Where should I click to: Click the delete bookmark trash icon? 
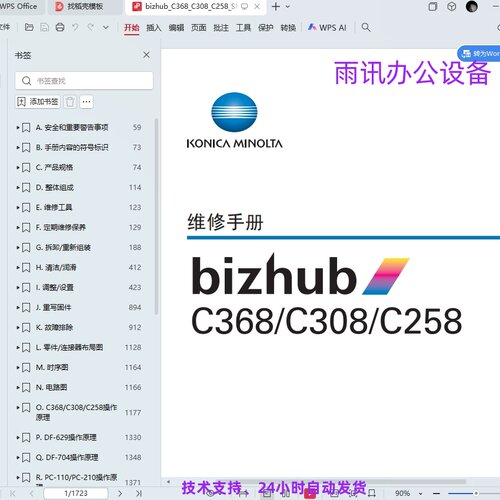click(70, 102)
